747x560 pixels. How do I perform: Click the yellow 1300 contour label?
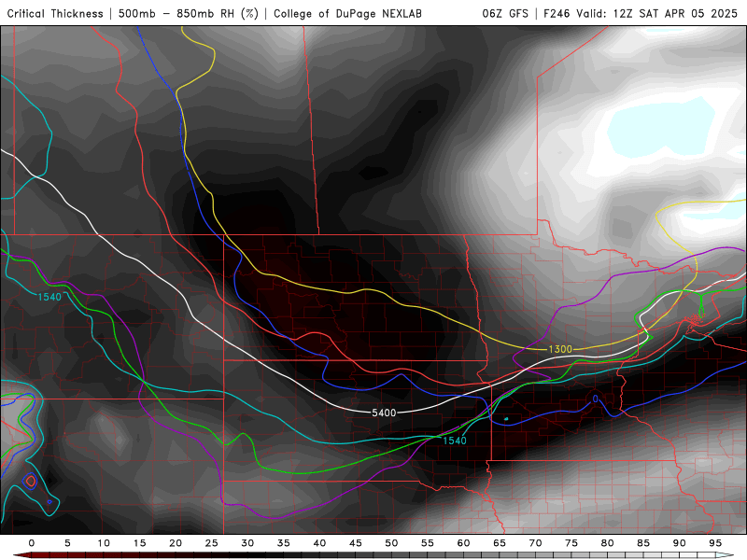click(560, 349)
